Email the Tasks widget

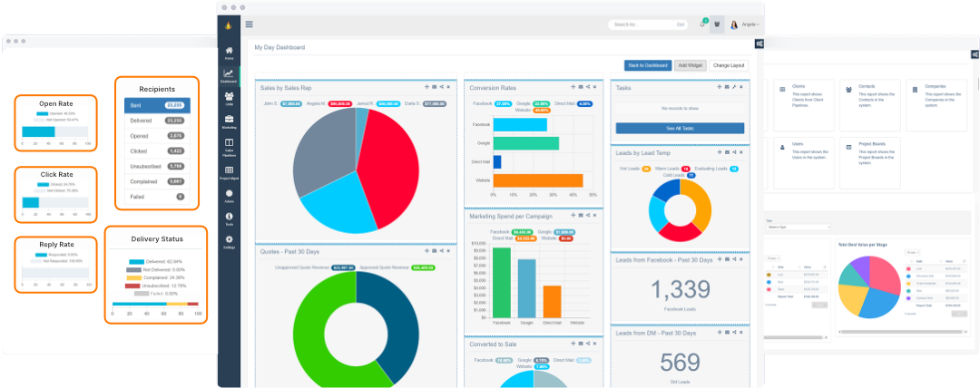coord(726,87)
